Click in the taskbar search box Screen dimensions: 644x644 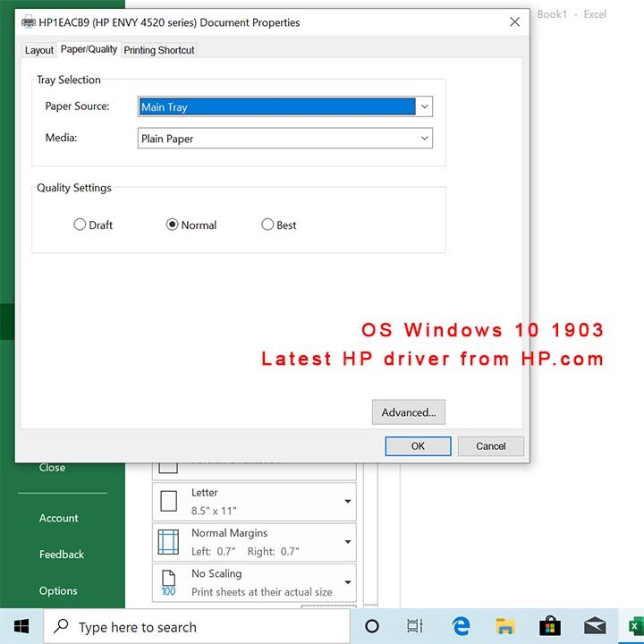pyautogui.click(x=197, y=626)
